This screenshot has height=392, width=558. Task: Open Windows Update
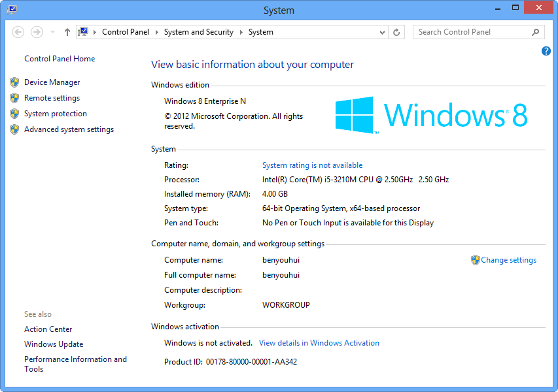click(x=54, y=344)
